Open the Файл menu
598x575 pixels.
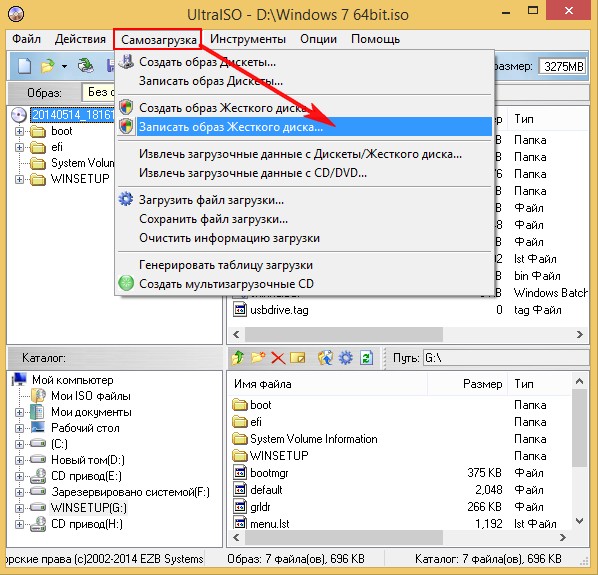26,39
